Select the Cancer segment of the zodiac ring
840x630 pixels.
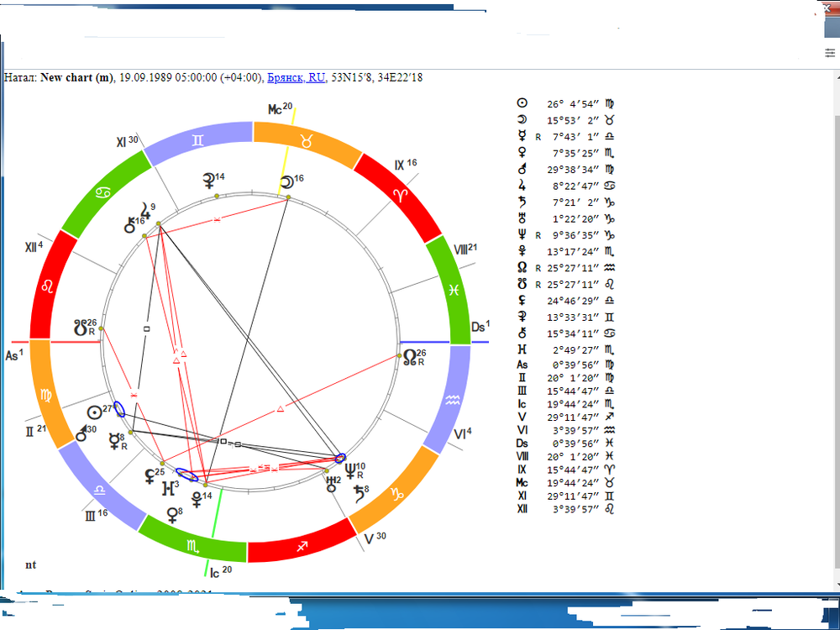[x=103, y=193]
